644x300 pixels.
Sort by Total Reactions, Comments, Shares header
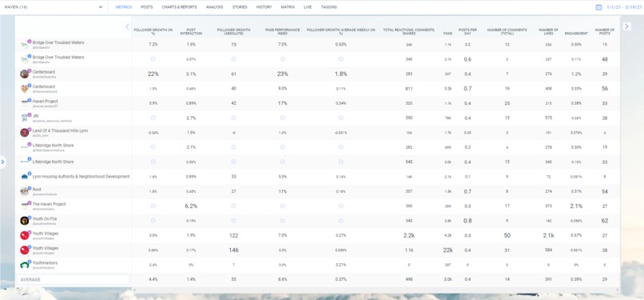[408, 31]
